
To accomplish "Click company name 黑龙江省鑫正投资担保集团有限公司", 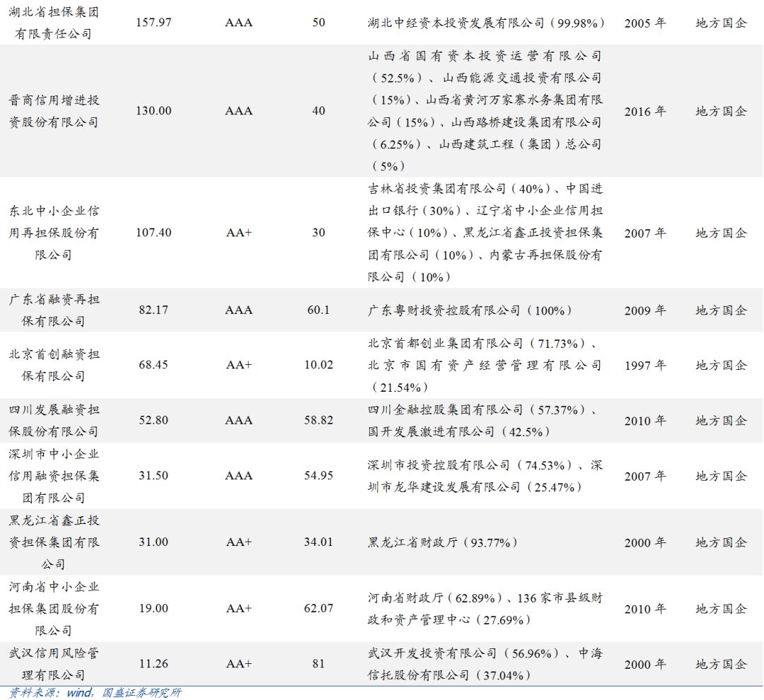I will (54, 542).
